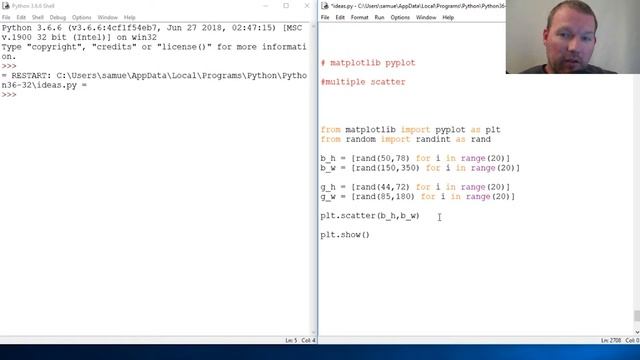Minimize the Python Shell window
Screen dimensions: 640x360
point(265,6)
